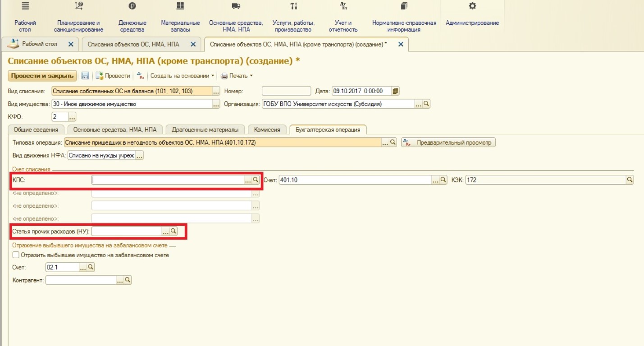Open КЭК 172 via magnifier icon
644x346 pixels.
click(630, 180)
